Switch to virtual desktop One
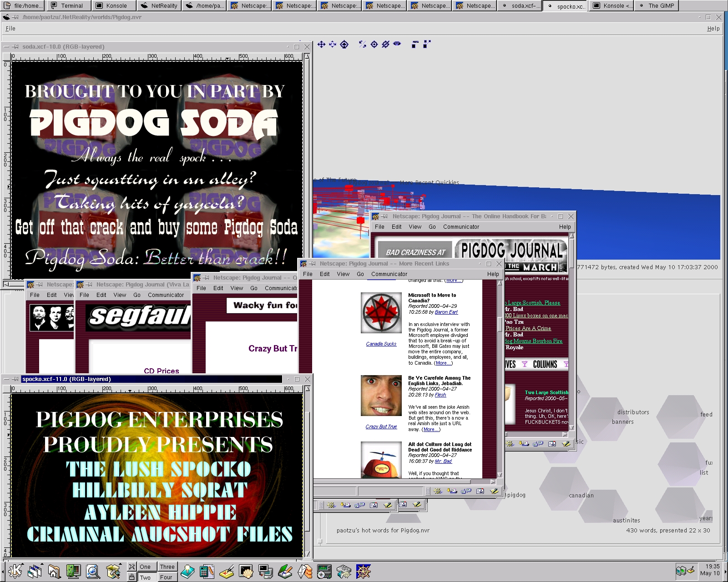This screenshot has width=728, height=582. 145,567
